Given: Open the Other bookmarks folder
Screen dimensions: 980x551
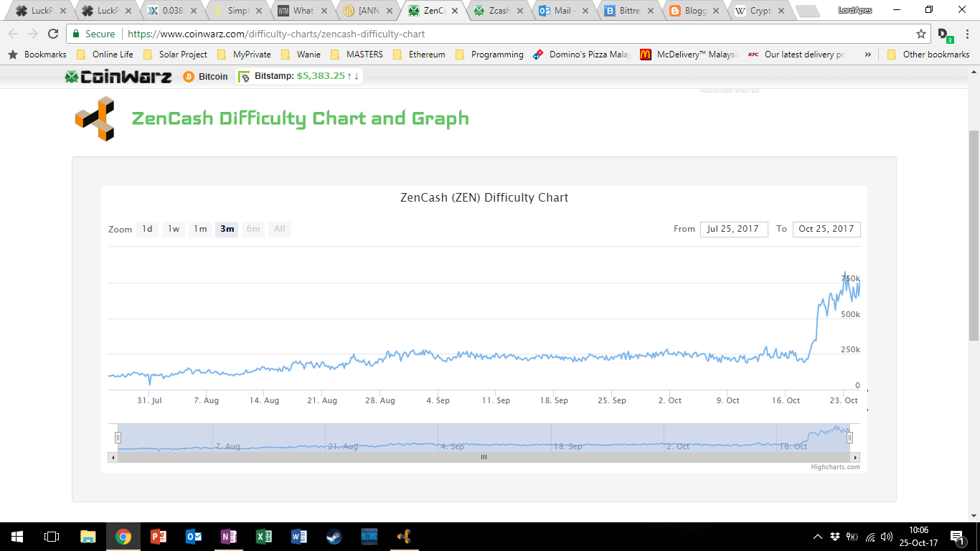Looking at the screenshot, I should [x=928, y=55].
